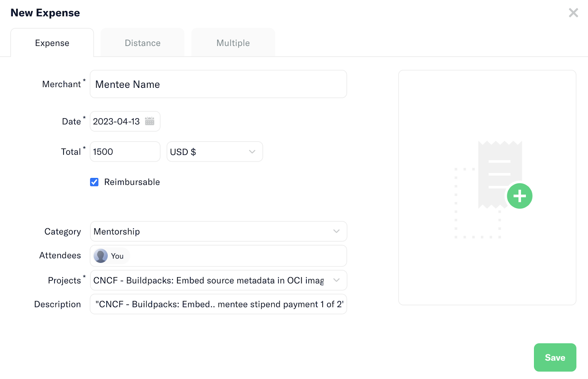Expand the Category dropdown showing Mentorship

point(218,232)
